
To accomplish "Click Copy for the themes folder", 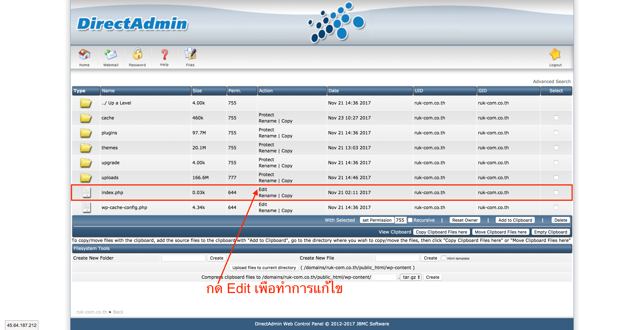I will [287, 151].
